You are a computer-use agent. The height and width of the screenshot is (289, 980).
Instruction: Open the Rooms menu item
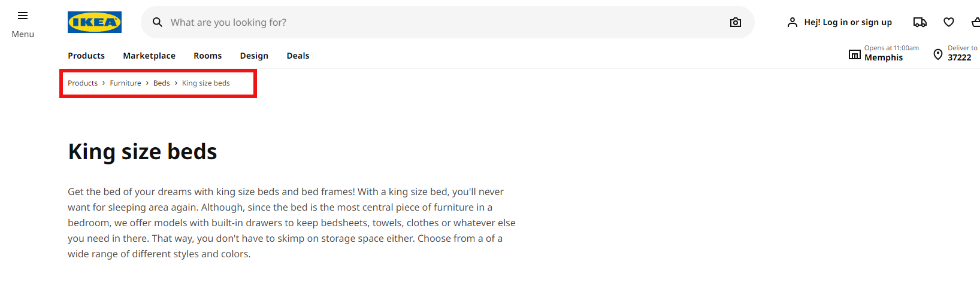click(207, 56)
